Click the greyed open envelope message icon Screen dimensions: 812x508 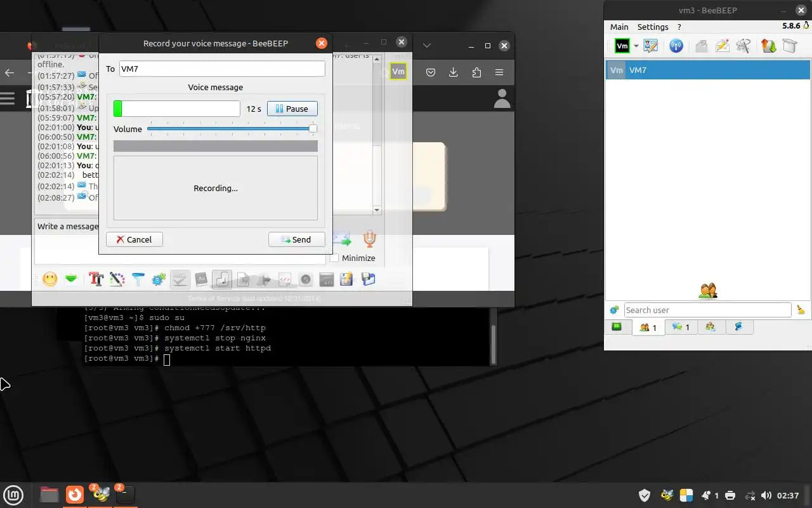coord(701,46)
